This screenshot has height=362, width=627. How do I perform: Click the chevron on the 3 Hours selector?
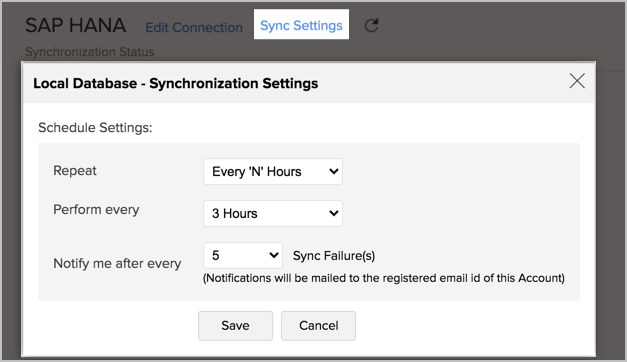coord(333,213)
